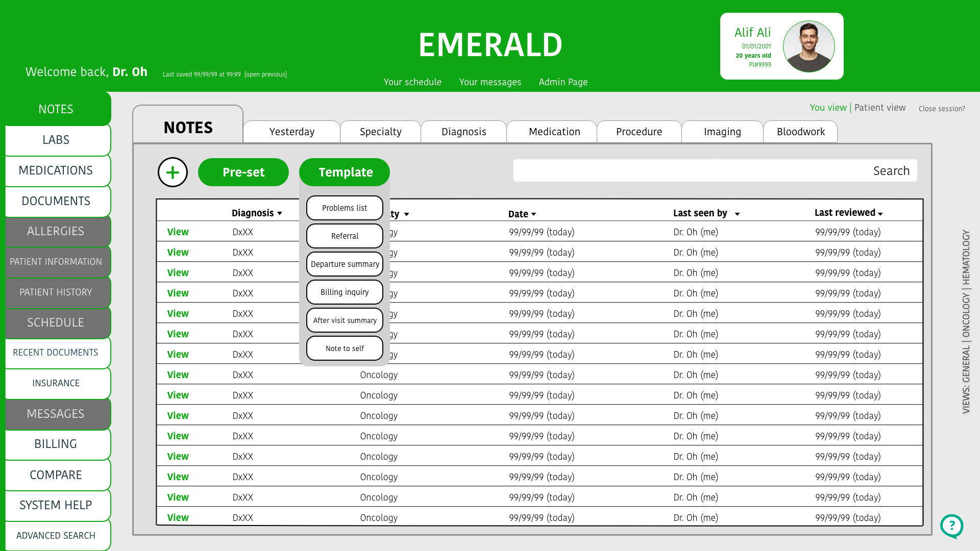Go to Admin Page
Viewport: 980px width, 551px height.
coord(563,82)
